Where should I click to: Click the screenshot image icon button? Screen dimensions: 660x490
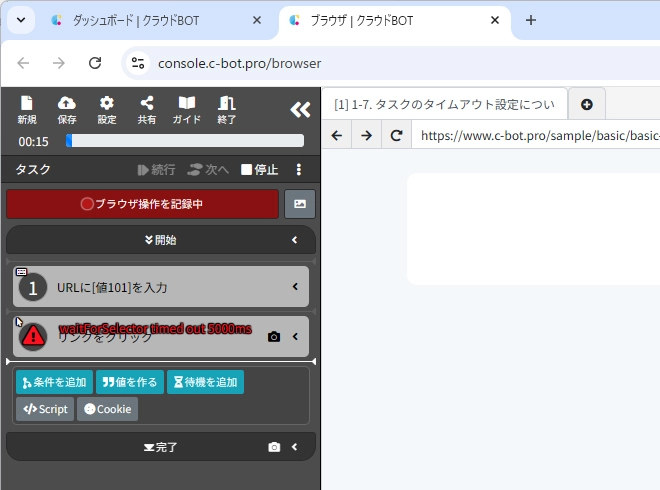(x=300, y=204)
